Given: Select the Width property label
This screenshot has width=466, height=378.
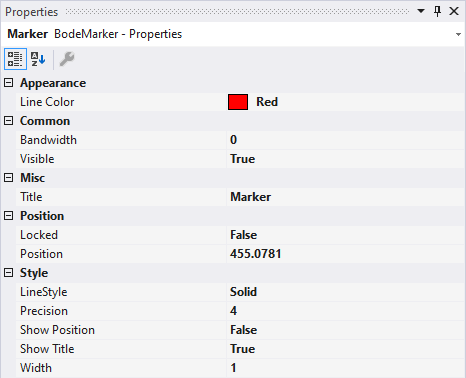Looking at the screenshot, I should (x=36, y=368).
